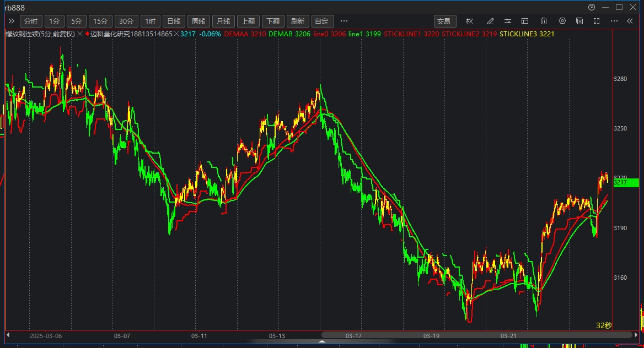Open the help question mark icon
644x348 pixels.
[592, 7]
